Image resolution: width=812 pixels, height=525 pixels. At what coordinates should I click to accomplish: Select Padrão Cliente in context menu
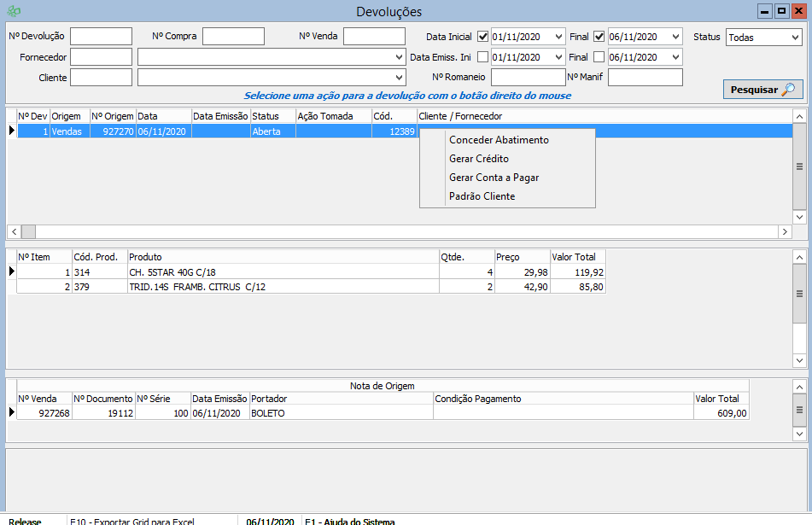(482, 196)
